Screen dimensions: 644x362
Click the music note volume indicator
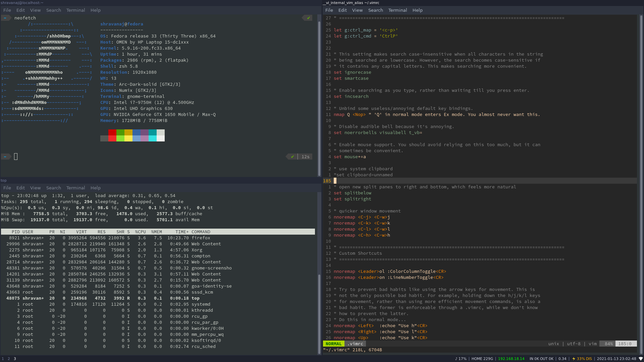[x=461, y=359]
